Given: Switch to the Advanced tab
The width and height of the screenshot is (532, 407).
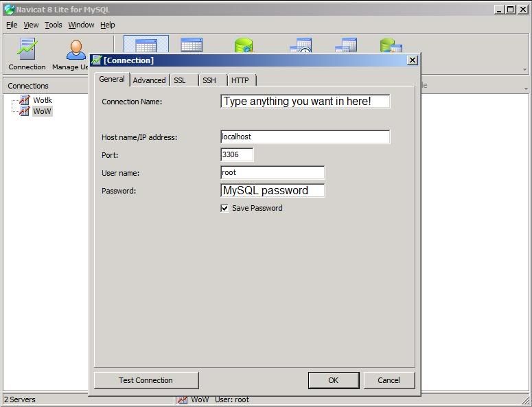Looking at the screenshot, I should click(149, 80).
